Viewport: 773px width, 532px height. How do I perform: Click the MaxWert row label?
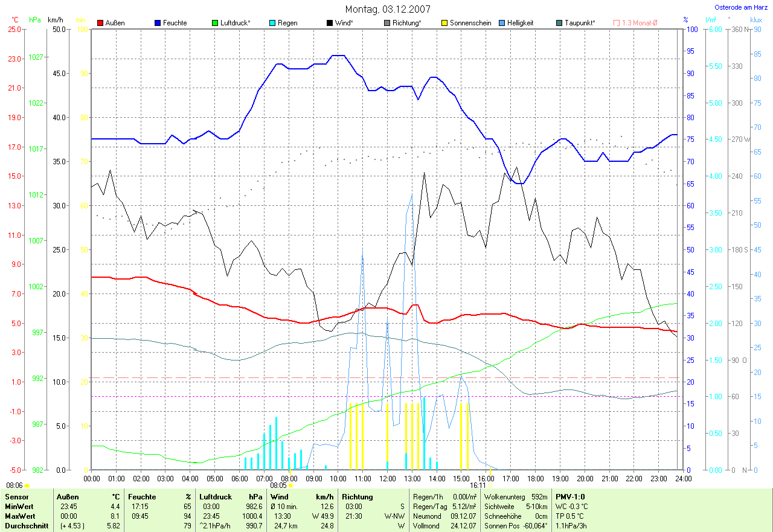click(x=19, y=516)
